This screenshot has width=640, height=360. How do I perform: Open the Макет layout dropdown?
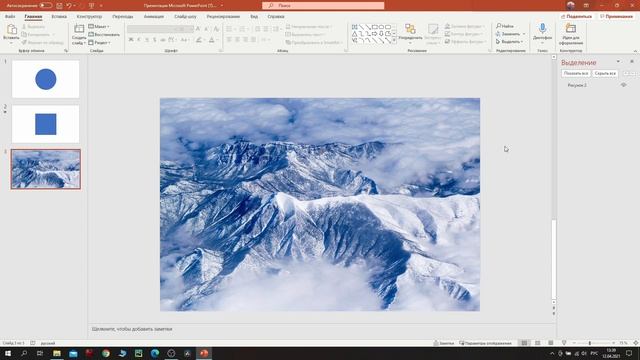coord(99,27)
